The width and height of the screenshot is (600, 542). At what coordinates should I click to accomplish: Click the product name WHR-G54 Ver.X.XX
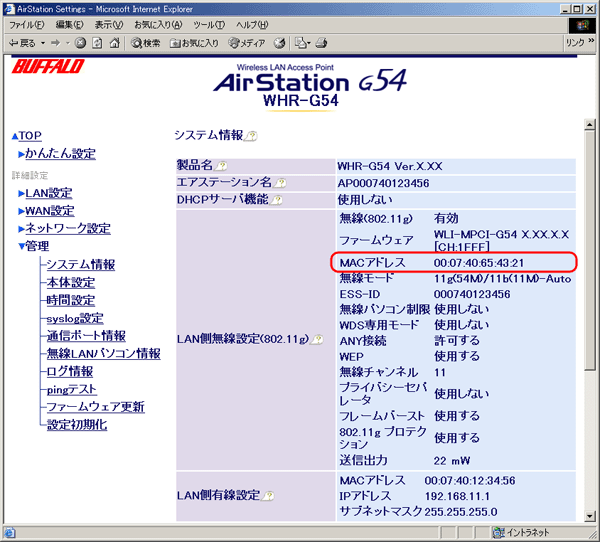point(390,167)
